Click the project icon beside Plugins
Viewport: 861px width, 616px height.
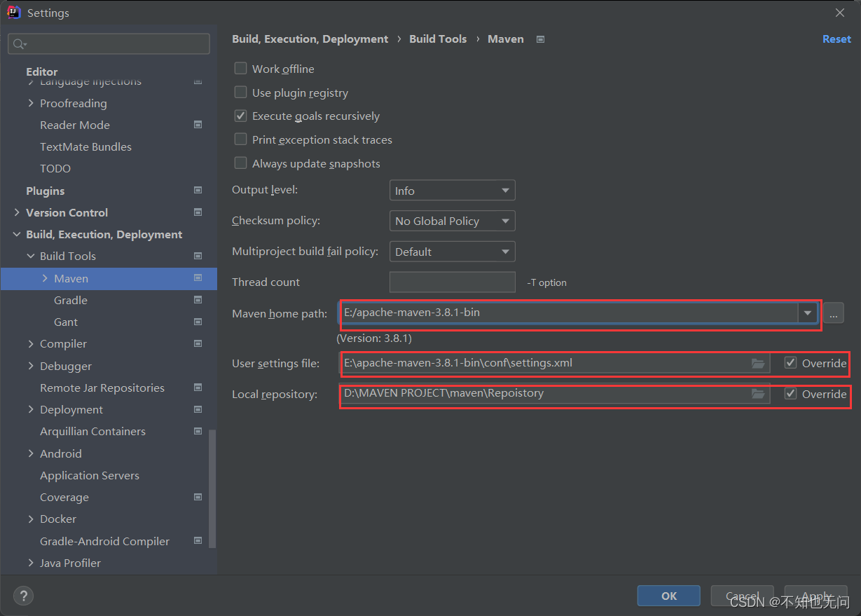click(x=198, y=191)
